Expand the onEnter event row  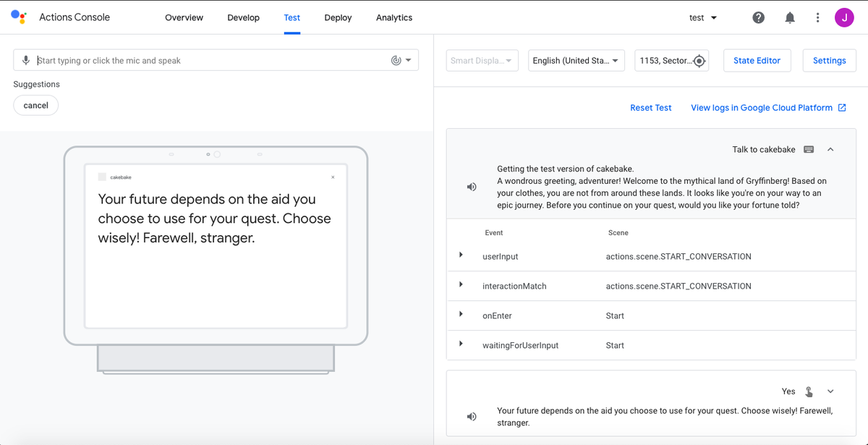(x=461, y=315)
